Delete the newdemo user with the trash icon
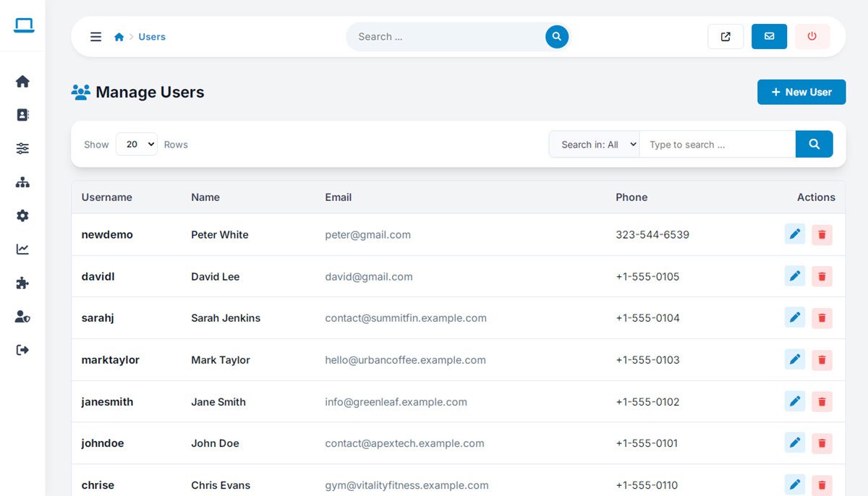Screen dimensions: 868x496 click(822, 235)
